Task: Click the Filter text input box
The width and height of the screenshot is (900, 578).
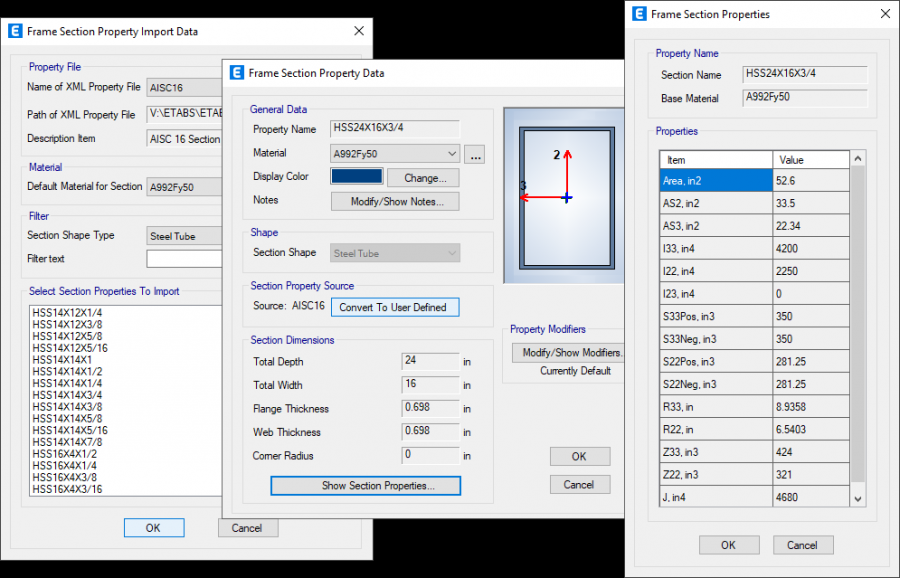Action: [x=184, y=259]
